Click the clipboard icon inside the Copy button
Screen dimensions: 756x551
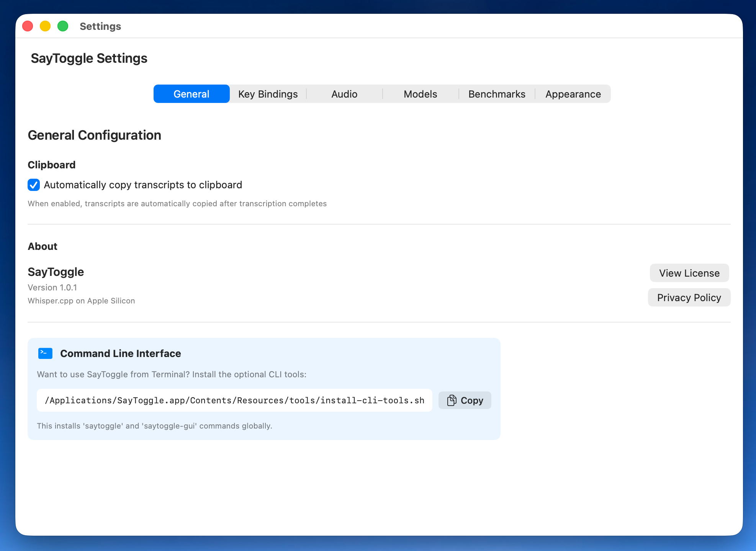[x=452, y=400]
